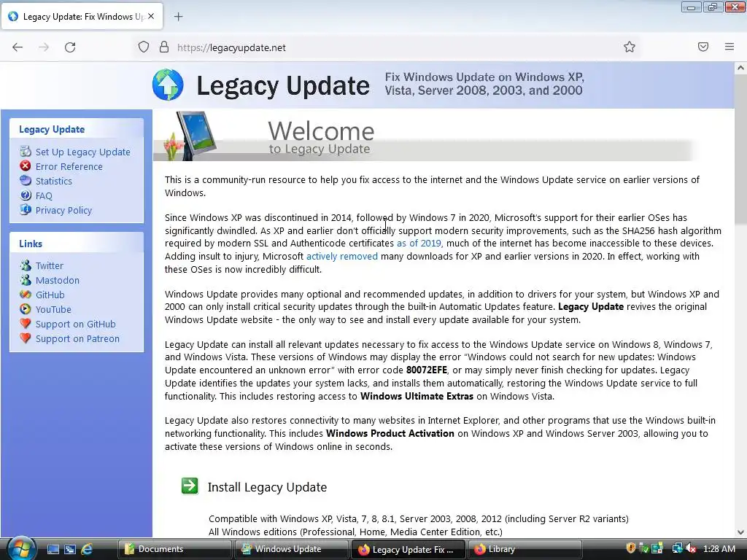Click the page scrollbar down arrow

740,532
